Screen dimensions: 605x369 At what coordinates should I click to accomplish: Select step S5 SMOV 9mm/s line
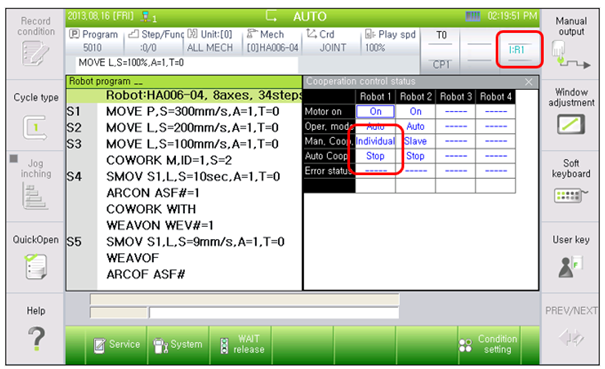[184, 242]
